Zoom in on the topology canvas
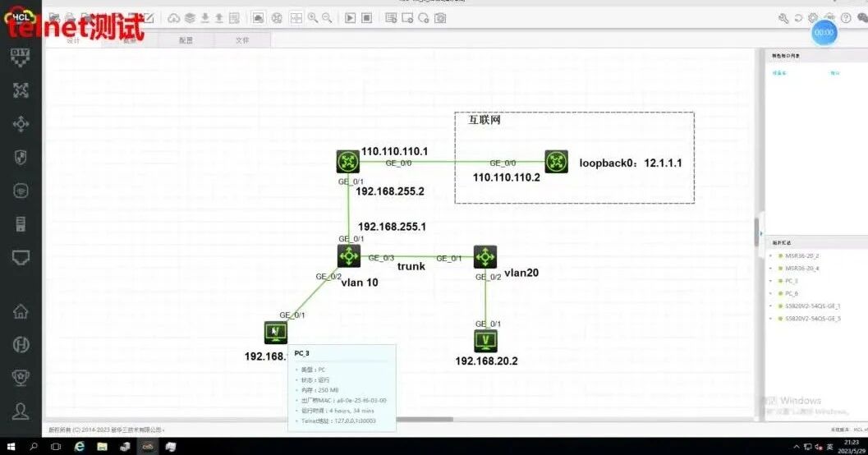The width and height of the screenshot is (868, 455). [313, 18]
